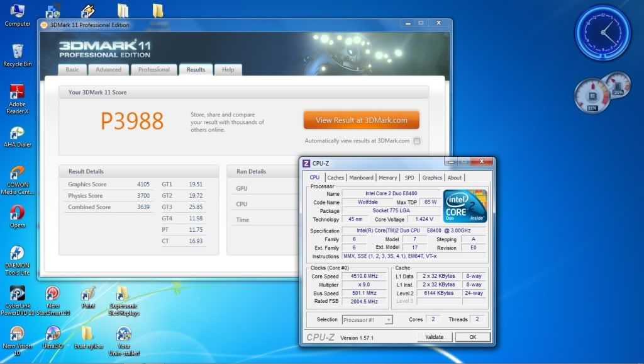The height and width of the screenshot is (364, 644).
Task: Minimize the 3DMark 11 window
Action: pyautogui.click(x=408, y=23)
